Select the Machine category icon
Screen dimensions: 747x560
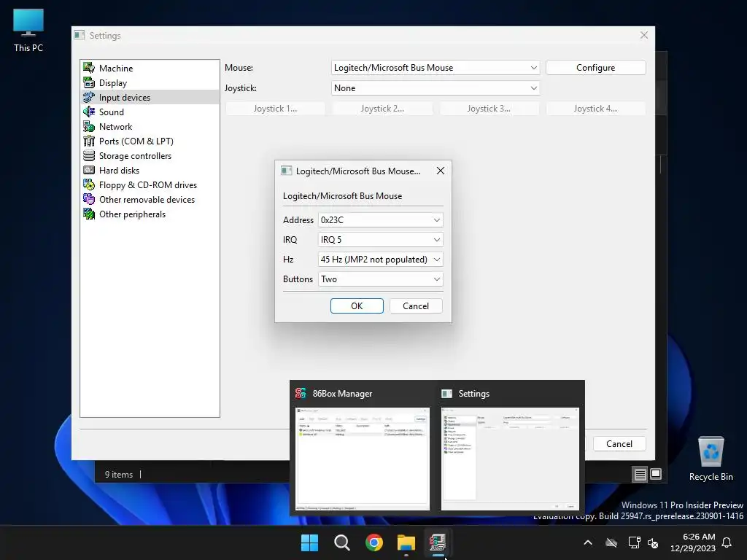(x=89, y=68)
